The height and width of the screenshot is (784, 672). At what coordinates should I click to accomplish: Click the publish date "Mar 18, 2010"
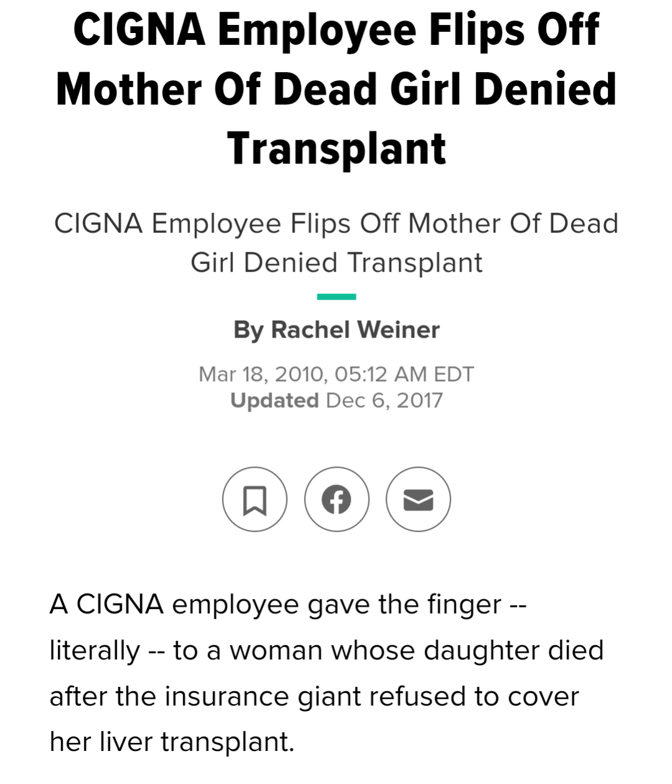(x=262, y=374)
